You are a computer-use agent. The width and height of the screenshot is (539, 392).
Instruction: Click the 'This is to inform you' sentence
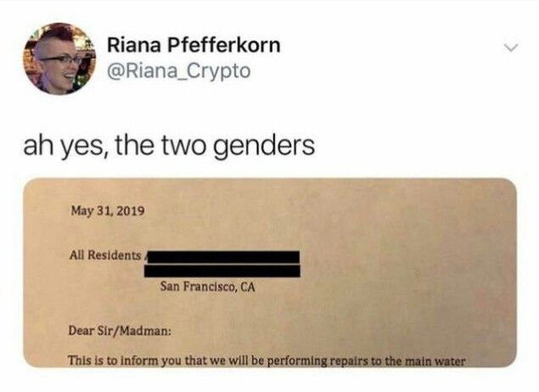(x=266, y=361)
